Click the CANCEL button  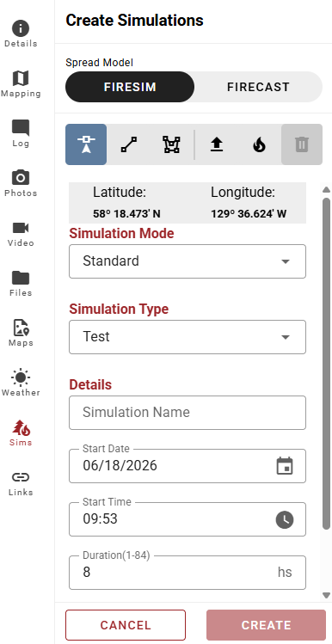coord(126,625)
